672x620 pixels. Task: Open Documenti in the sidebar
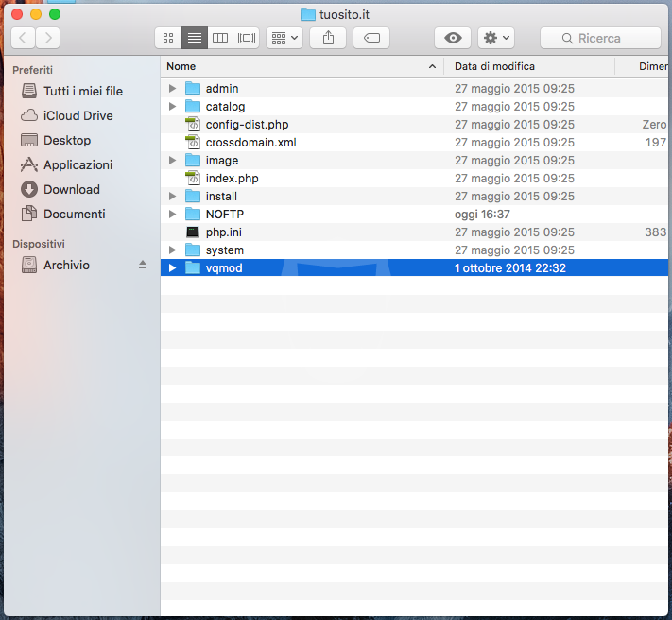click(x=63, y=214)
